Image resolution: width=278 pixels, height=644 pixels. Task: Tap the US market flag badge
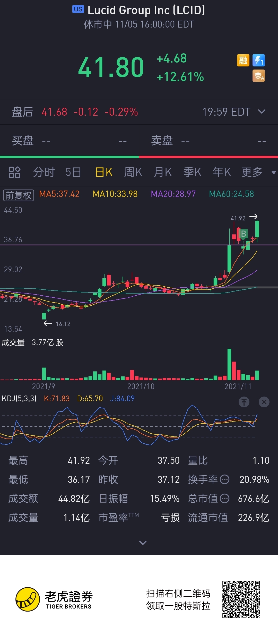78,9
